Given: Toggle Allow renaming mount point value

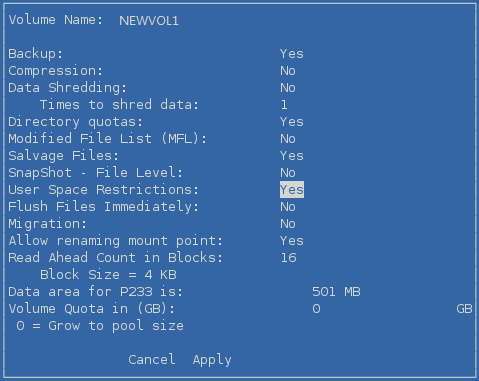Looking at the screenshot, I should [292, 241].
